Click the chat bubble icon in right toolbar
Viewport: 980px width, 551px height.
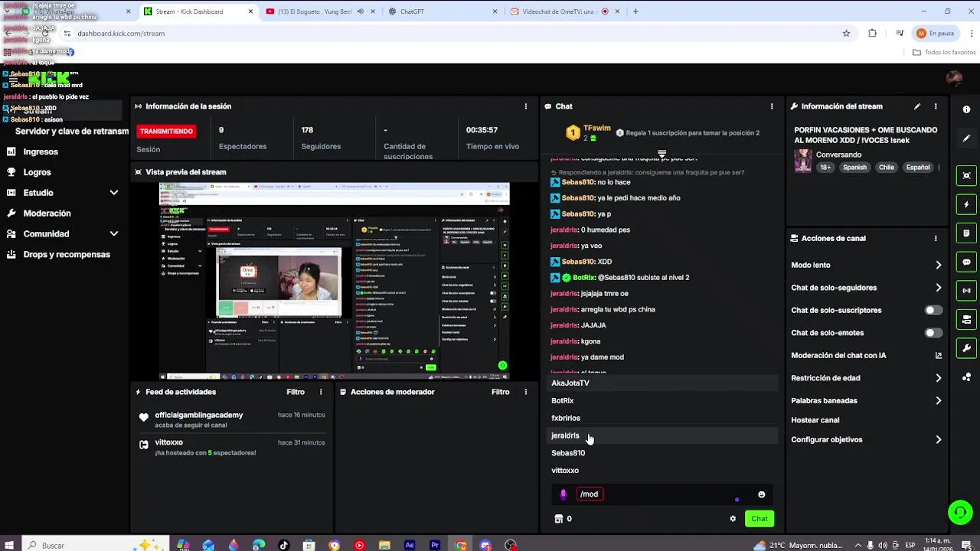966,262
